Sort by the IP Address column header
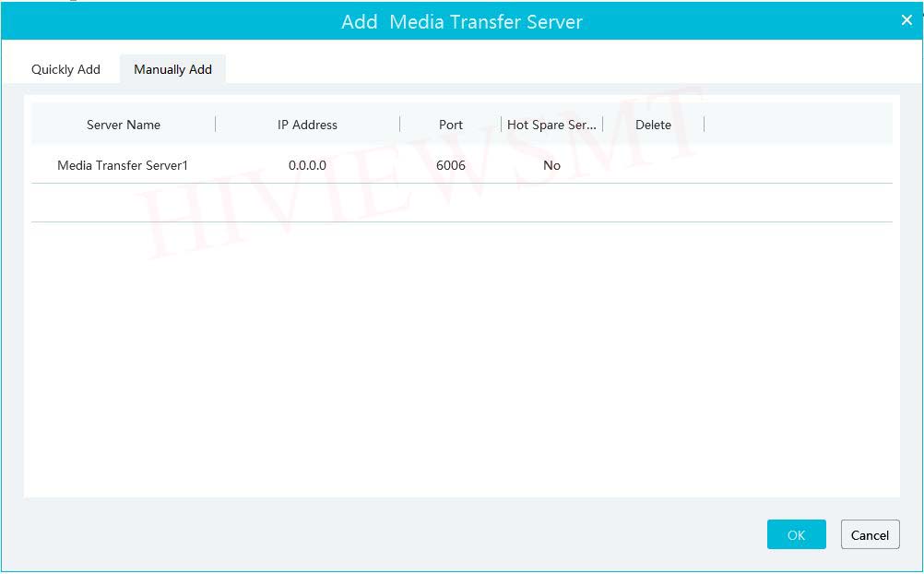924x574 pixels. click(307, 125)
